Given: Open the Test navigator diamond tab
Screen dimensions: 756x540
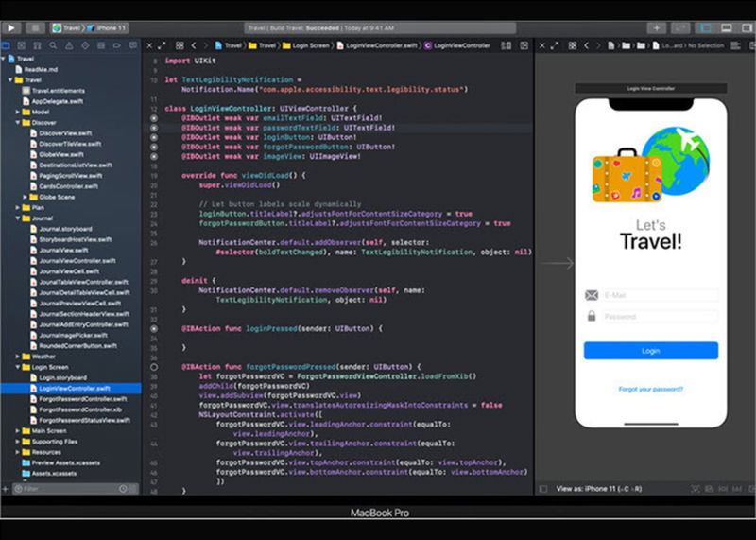Looking at the screenshot, I should [x=85, y=45].
